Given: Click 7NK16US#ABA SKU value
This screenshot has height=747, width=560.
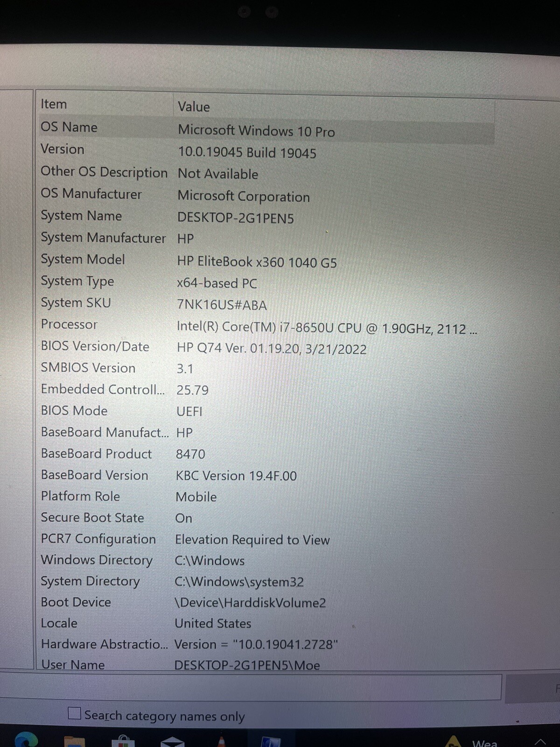Looking at the screenshot, I should click(222, 305).
